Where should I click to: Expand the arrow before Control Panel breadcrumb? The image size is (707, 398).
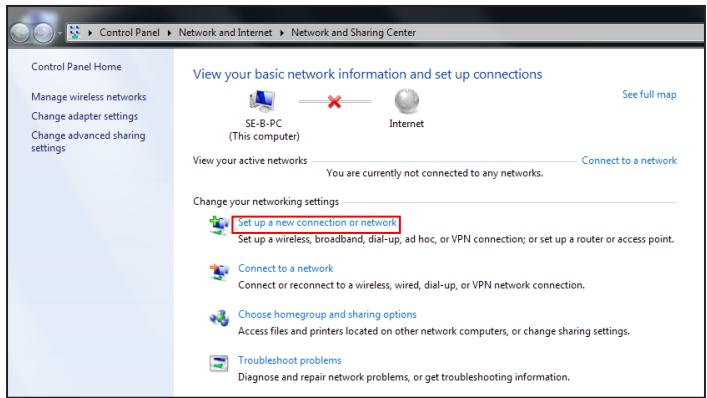[90, 33]
